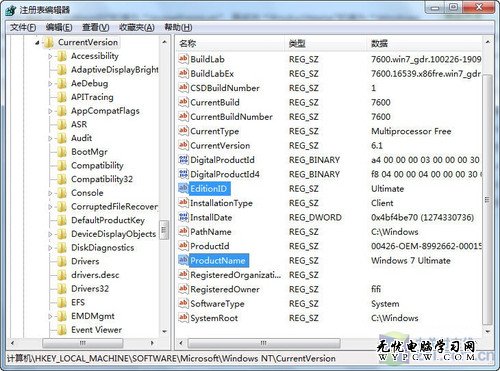Click the BootMgr folder icon
This screenshot has width=500, height=371.
62,152
